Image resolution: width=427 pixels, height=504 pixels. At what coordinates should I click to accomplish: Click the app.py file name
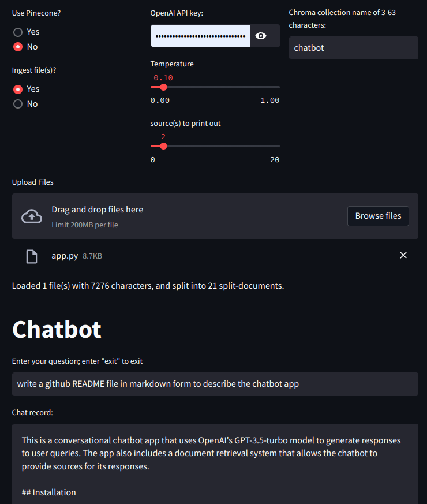point(65,256)
